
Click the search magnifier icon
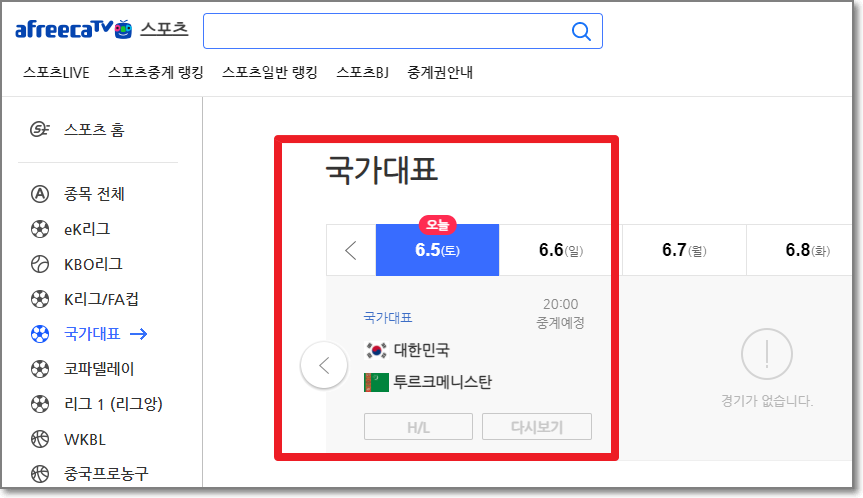click(x=581, y=31)
